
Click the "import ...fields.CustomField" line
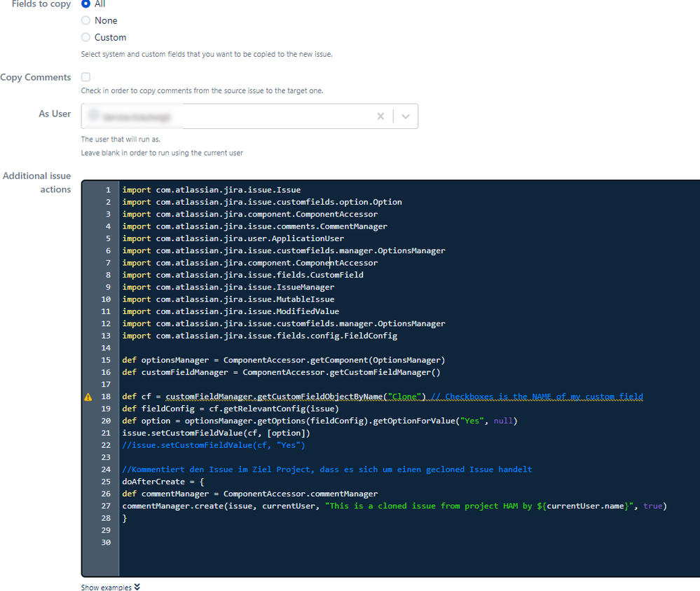(242, 276)
